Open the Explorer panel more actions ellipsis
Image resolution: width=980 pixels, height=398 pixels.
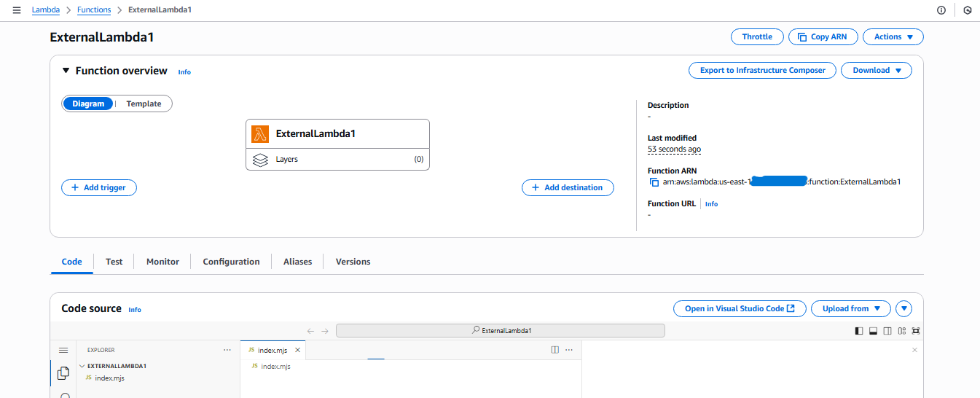point(227,350)
